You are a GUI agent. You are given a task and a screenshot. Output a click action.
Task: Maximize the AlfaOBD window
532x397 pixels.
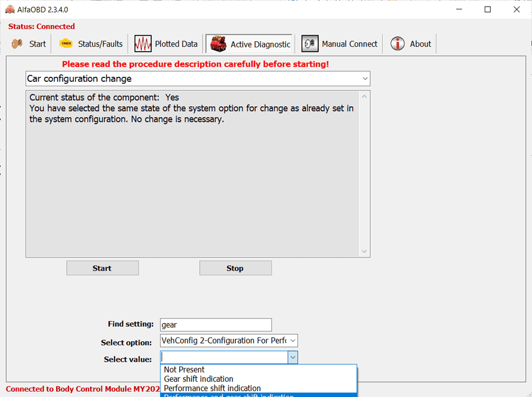487,9
